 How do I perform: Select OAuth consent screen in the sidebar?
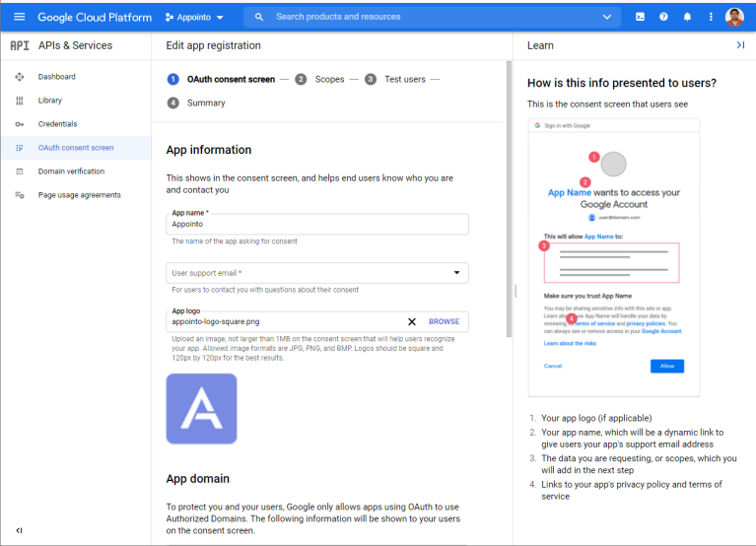pos(76,148)
